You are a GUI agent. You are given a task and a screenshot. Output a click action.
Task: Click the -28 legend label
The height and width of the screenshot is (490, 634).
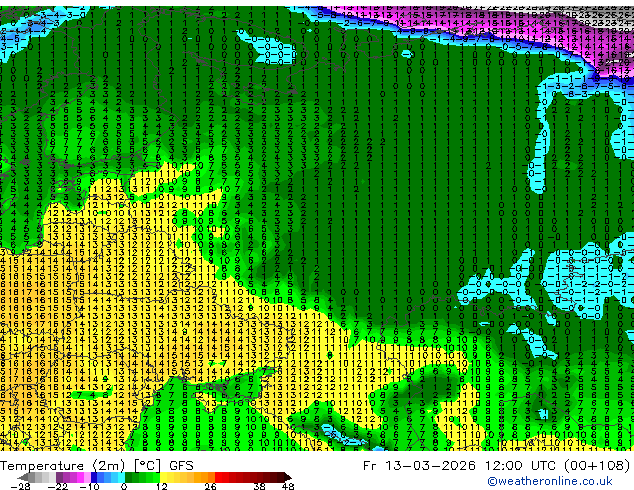20,486
